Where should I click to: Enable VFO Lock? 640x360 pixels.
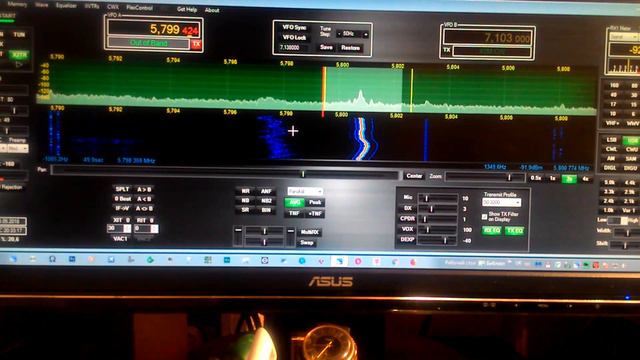click(x=294, y=38)
